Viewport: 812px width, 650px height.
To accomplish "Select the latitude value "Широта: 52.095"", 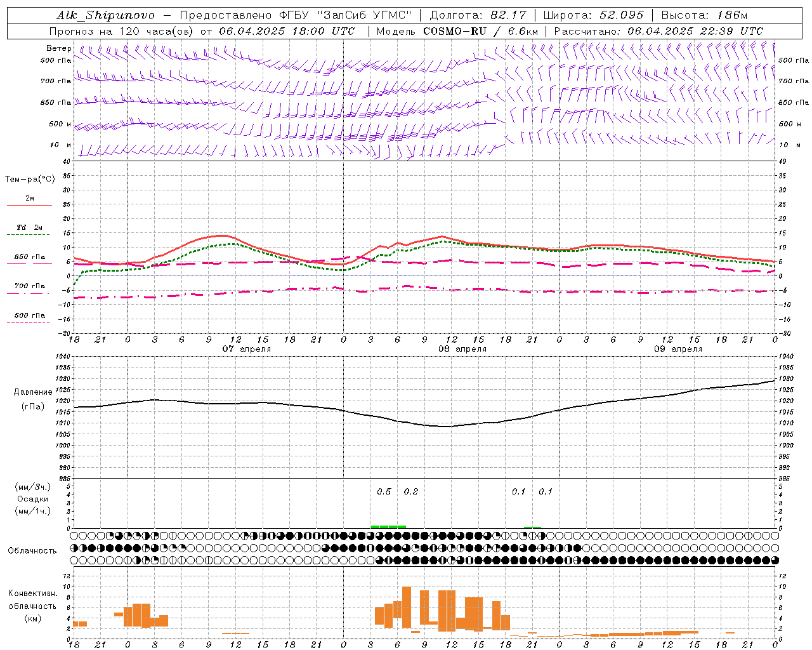I will 594,15.
